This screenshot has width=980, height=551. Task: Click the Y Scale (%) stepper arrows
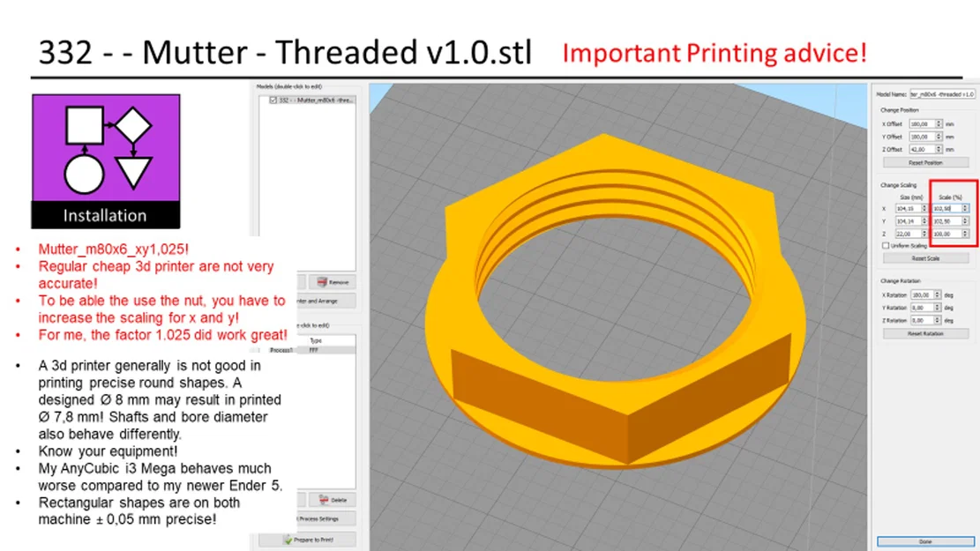(965, 221)
